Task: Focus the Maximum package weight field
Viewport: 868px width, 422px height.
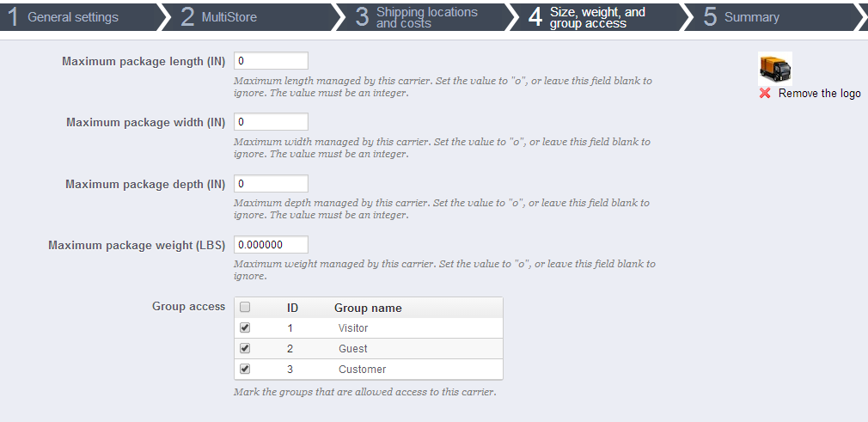Action: pyautogui.click(x=271, y=245)
